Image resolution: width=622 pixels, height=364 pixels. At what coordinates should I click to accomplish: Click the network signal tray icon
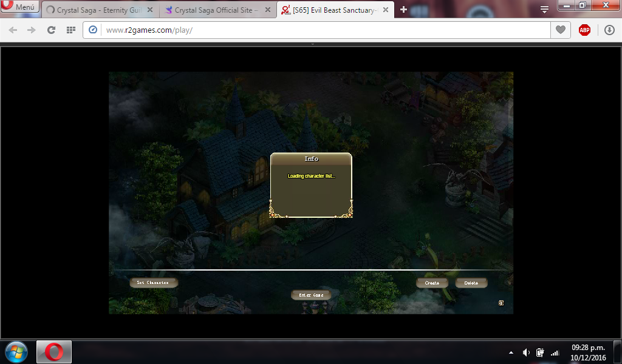pyautogui.click(x=555, y=352)
